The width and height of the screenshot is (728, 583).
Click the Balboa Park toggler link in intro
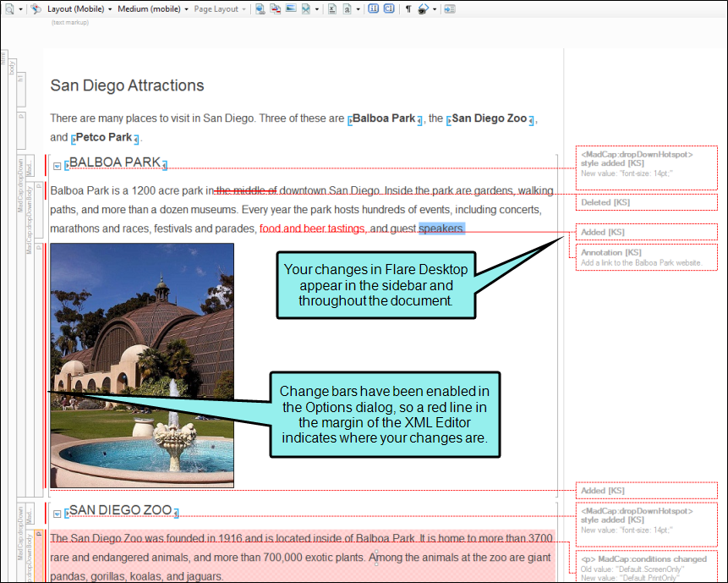pos(384,118)
